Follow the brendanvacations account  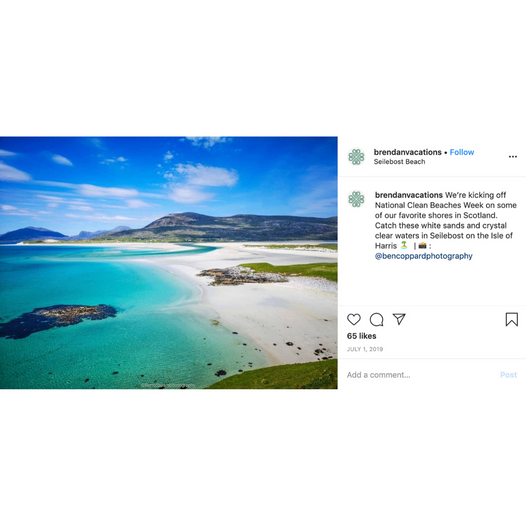click(x=462, y=152)
